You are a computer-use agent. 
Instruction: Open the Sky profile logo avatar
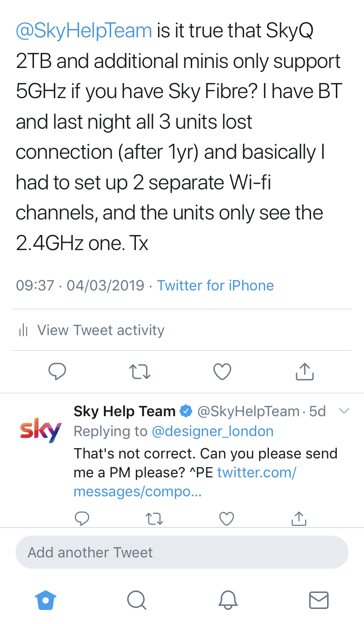click(x=41, y=430)
